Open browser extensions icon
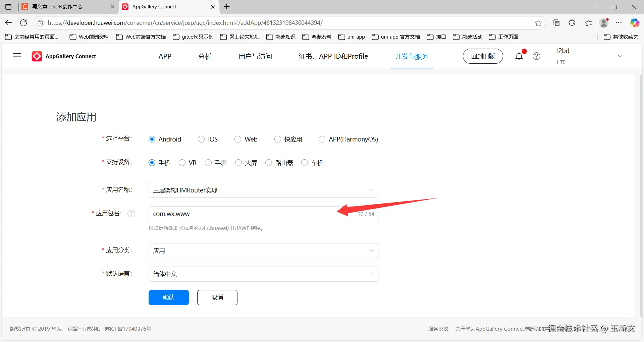The height and width of the screenshot is (342, 644). pyautogui.click(x=572, y=23)
